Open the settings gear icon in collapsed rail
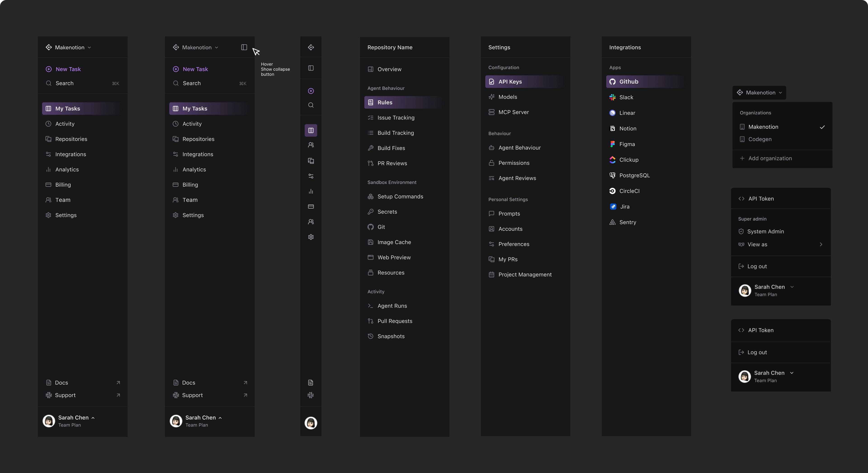The image size is (868, 473). (x=311, y=237)
